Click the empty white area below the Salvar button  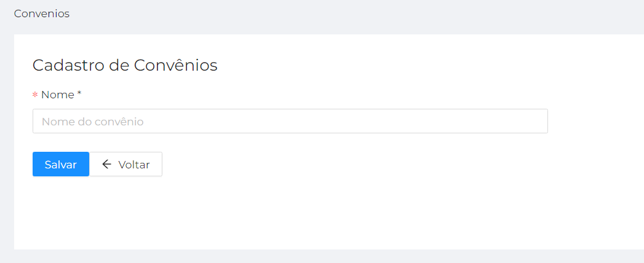(x=61, y=212)
